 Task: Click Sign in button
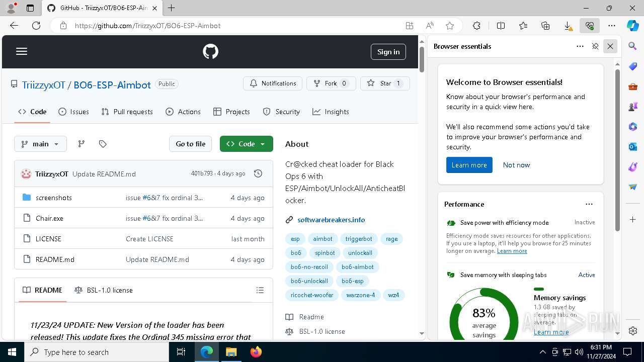click(388, 52)
